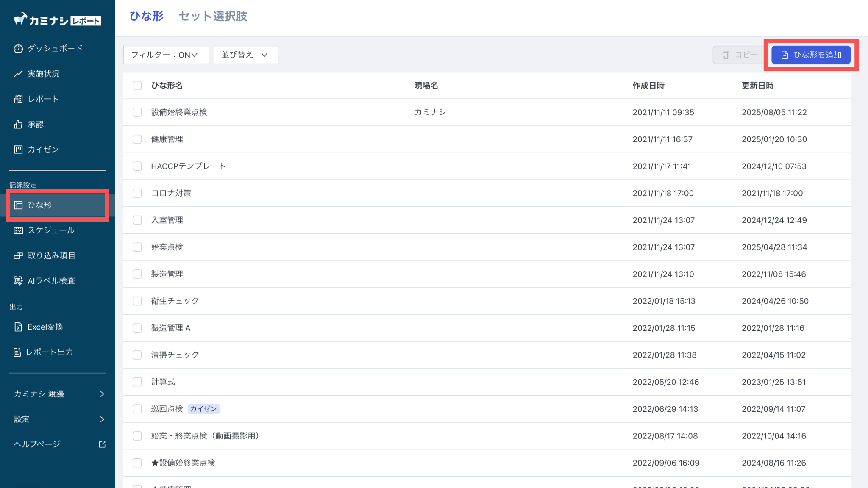Click the Dashboard gauge icon in the sidebar
Image resolution: width=868 pixels, height=488 pixels.
point(18,49)
